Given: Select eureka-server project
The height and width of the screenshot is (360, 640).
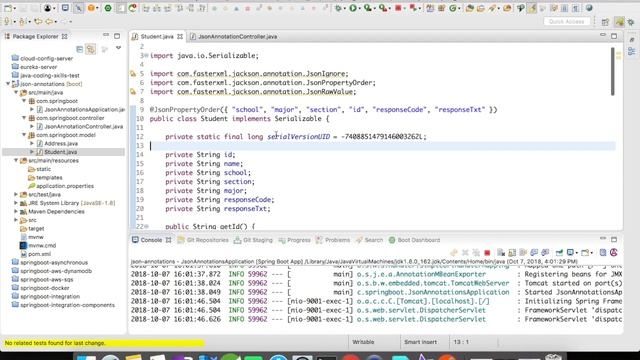Looking at the screenshot, I should [38, 67].
